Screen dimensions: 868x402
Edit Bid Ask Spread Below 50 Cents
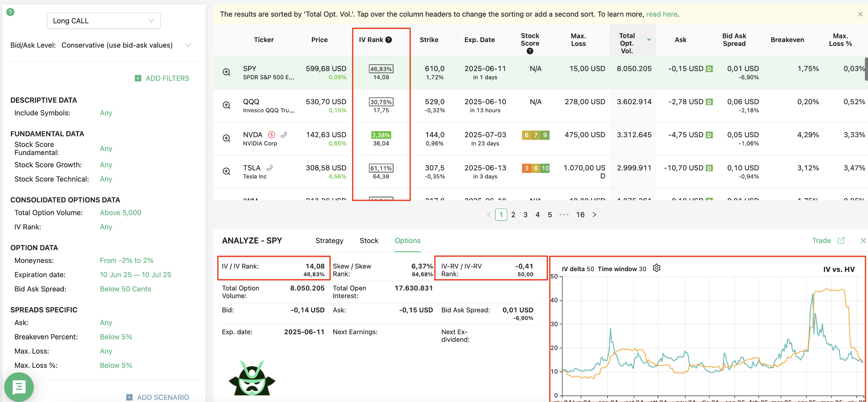[x=125, y=289]
